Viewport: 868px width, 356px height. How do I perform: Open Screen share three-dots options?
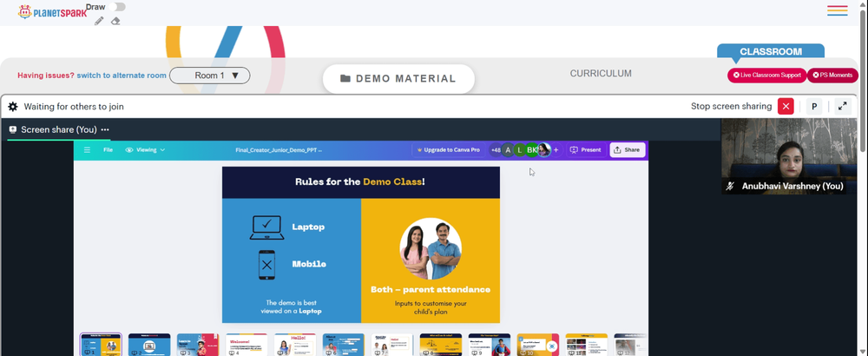click(105, 129)
